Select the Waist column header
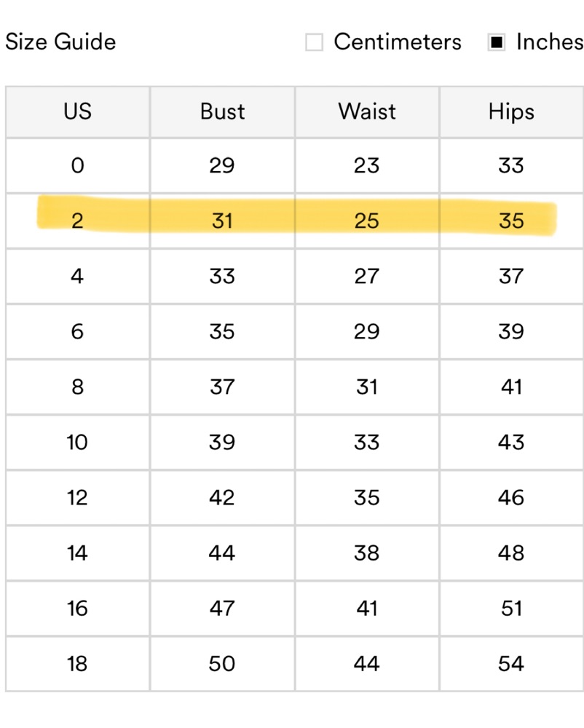This screenshot has width=584, height=728. 367,111
